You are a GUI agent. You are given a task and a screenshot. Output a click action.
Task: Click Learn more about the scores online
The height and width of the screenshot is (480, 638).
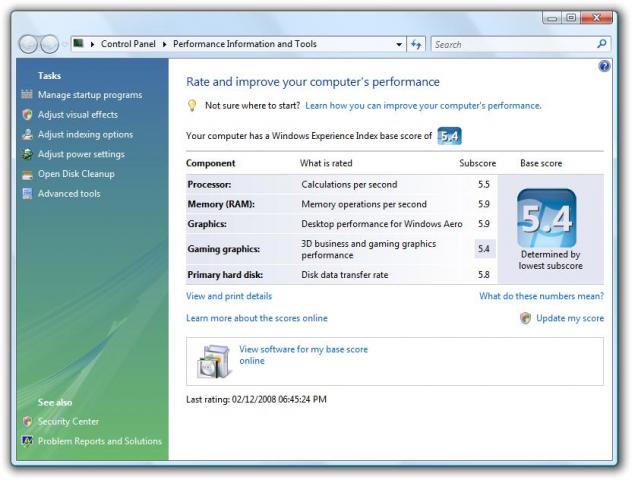coord(257,318)
